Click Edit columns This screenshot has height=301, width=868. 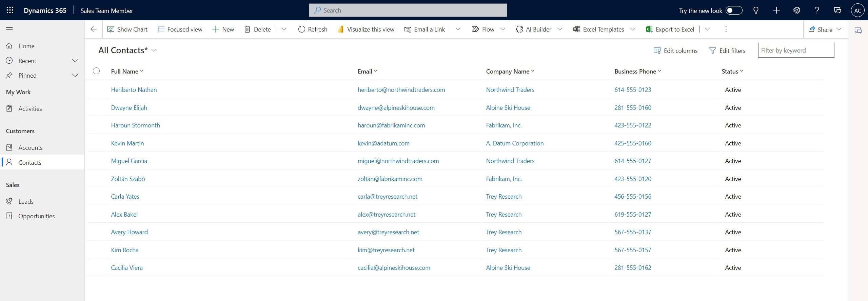click(675, 51)
